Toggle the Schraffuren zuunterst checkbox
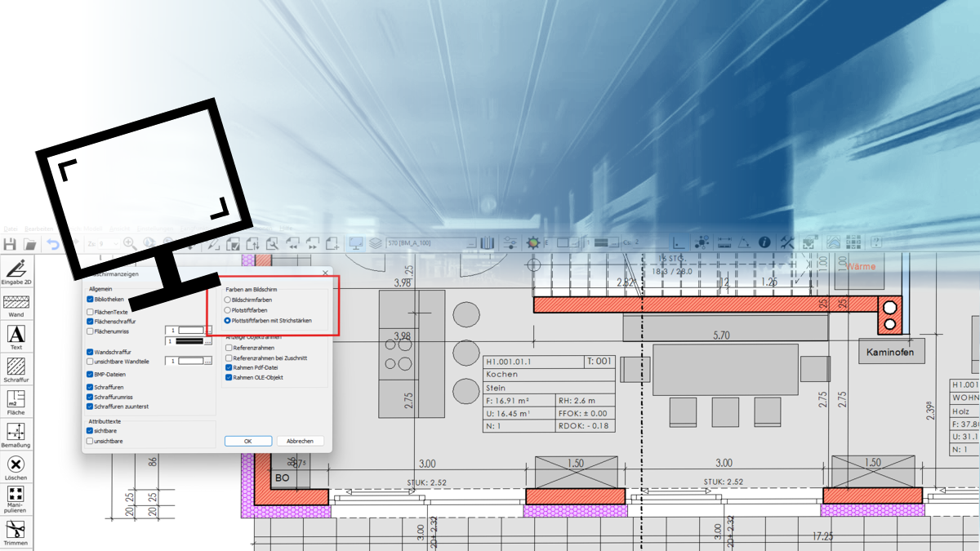 [x=90, y=407]
